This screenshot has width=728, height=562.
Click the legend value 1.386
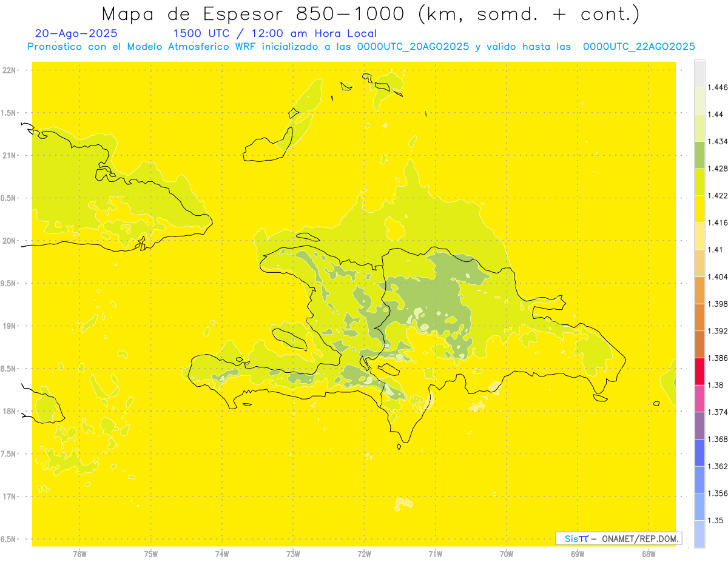click(718, 358)
